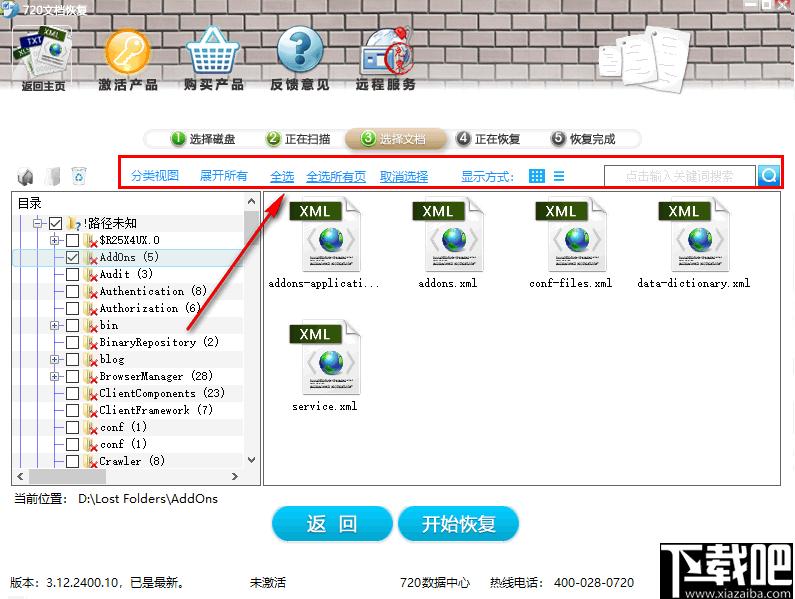Click step 4 正在恢复

[488, 138]
